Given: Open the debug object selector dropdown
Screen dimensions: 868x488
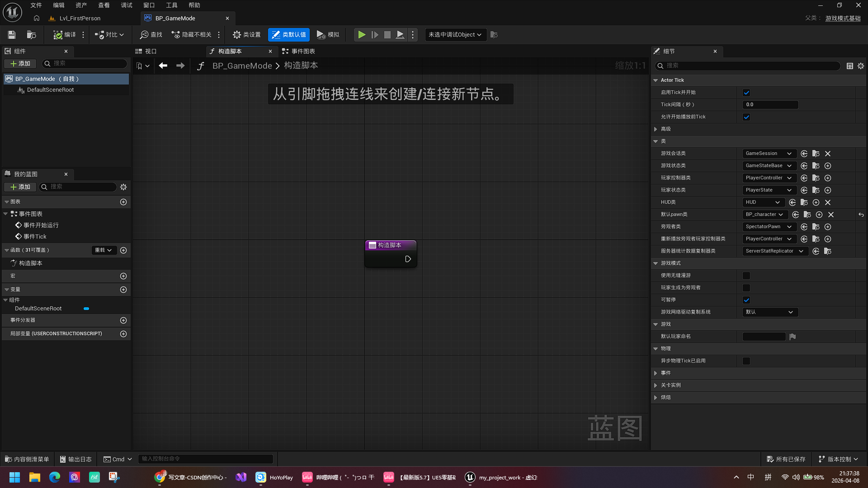Looking at the screenshot, I should coord(455,35).
